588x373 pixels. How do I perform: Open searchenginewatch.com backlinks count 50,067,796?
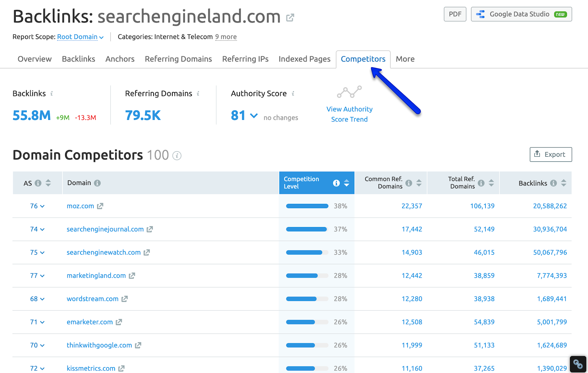coord(550,252)
